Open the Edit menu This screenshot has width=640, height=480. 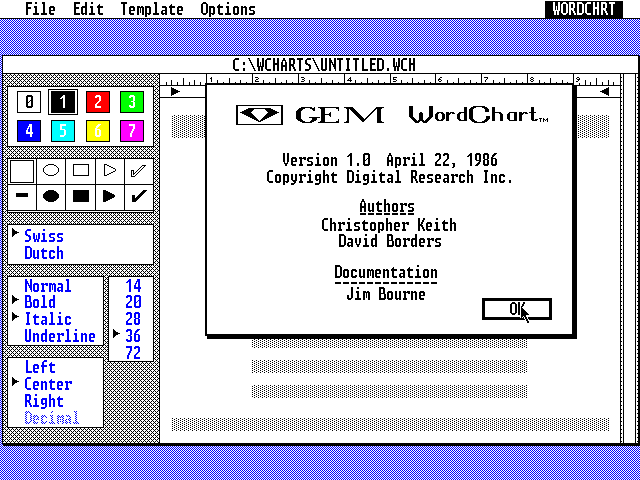pos(88,9)
